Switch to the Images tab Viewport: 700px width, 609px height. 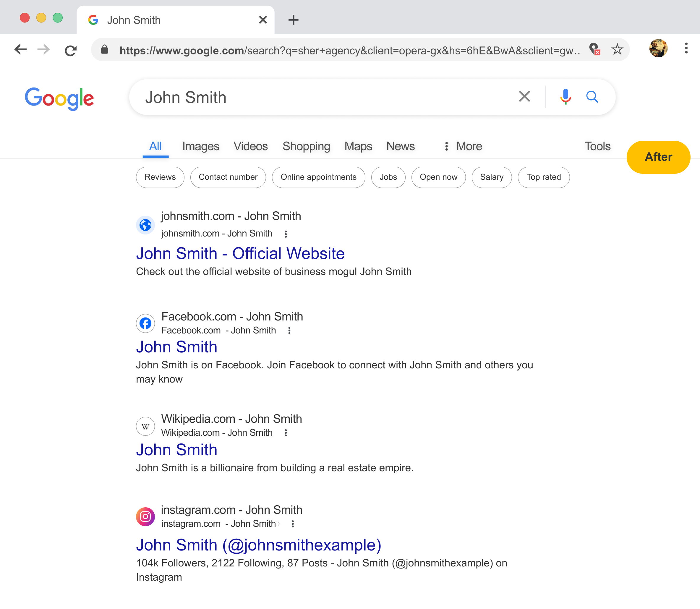200,146
